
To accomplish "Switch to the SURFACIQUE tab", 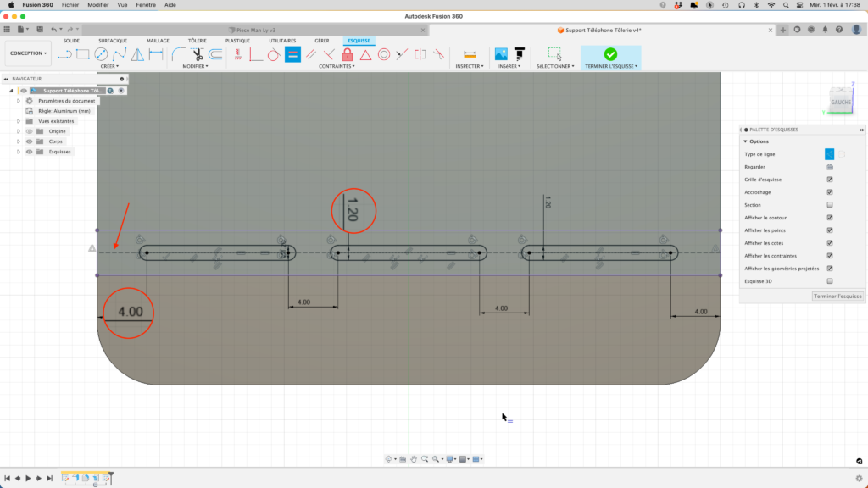I will pyautogui.click(x=113, y=41).
